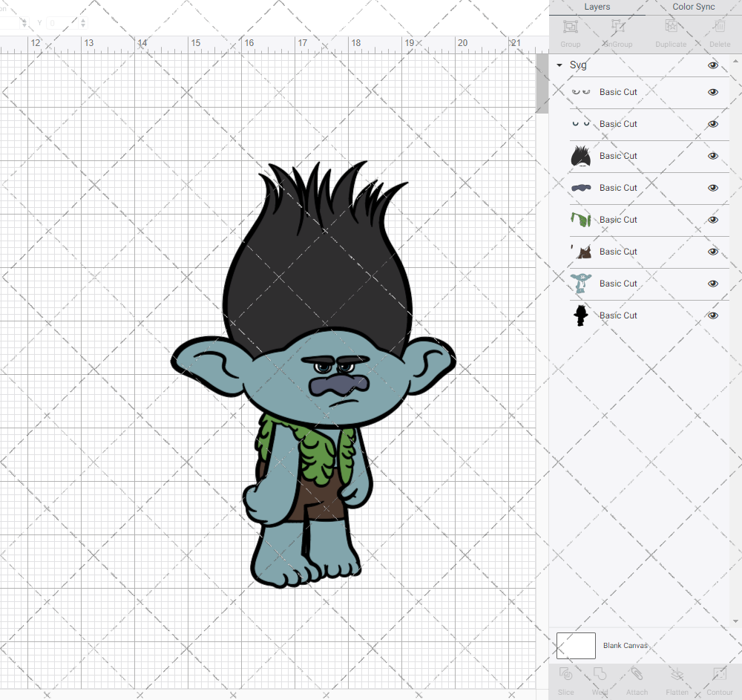742x700 pixels.
Task: Select the Flatten tool
Action: (x=677, y=674)
